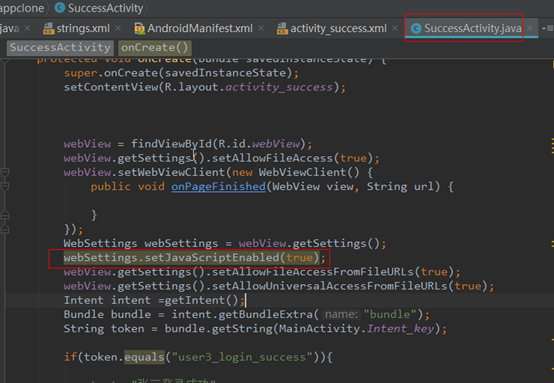The width and height of the screenshot is (554, 383).
Task: Click the AndroidManifest.xml file icon
Action: [140, 28]
